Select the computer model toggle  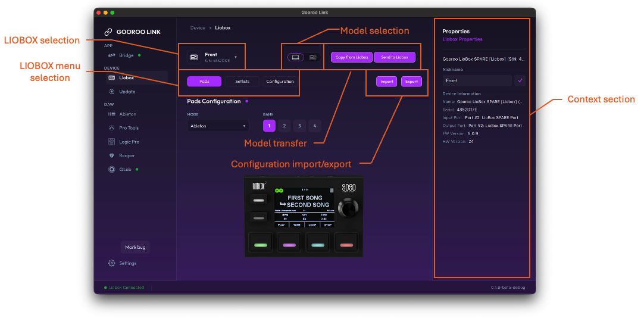pyautogui.click(x=295, y=57)
